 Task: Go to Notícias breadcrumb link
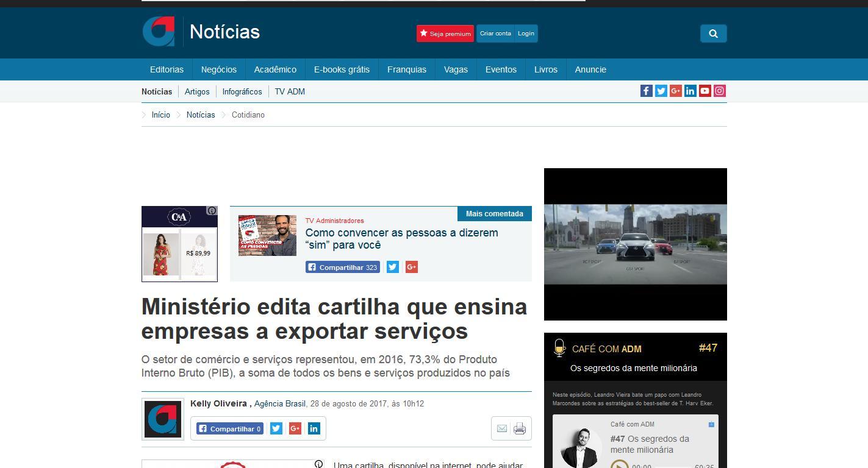click(x=201, y=115)
